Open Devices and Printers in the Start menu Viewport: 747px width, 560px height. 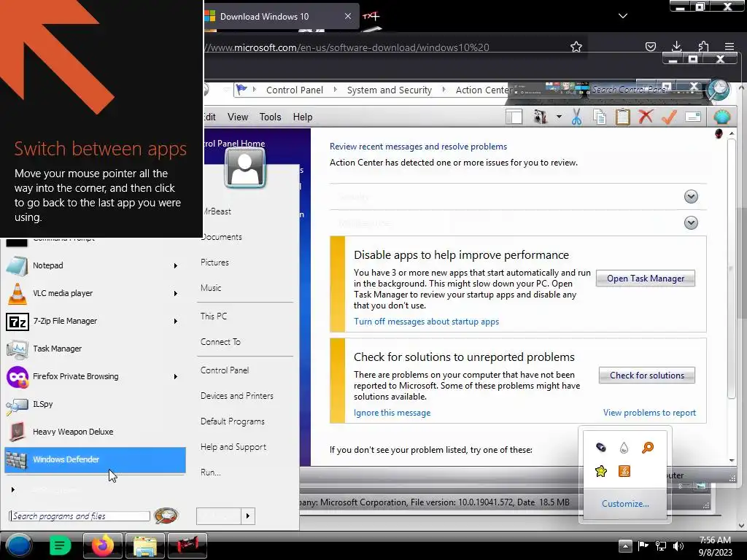tap(237, 396)
